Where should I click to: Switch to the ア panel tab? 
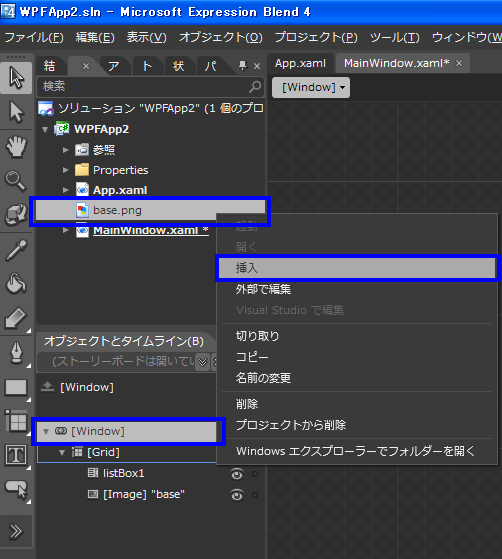pyautogui.click(x=114, y=66)
